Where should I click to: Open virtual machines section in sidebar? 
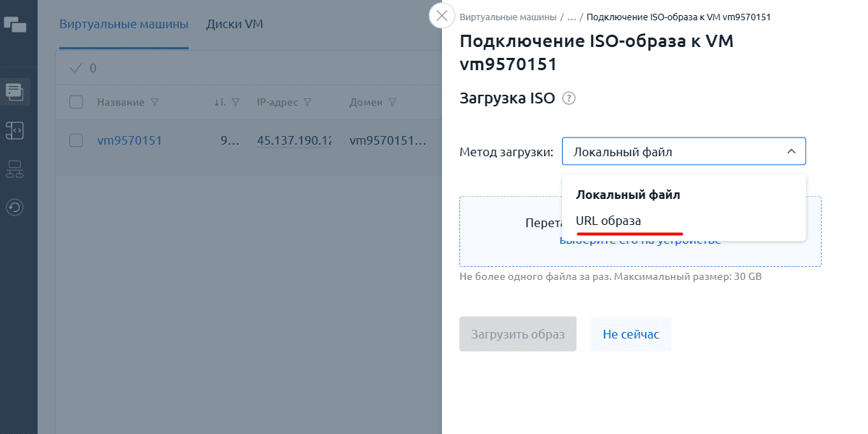coord(15,92)
